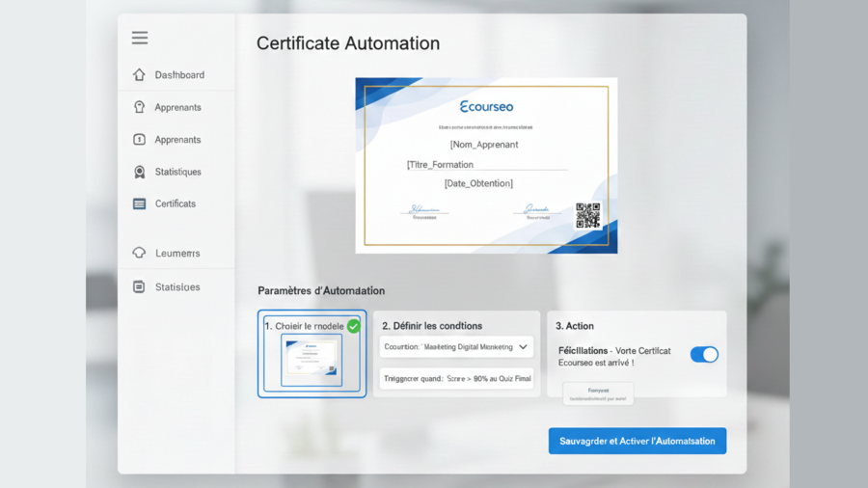Click the green checkmark on step 1

point(353,326)
